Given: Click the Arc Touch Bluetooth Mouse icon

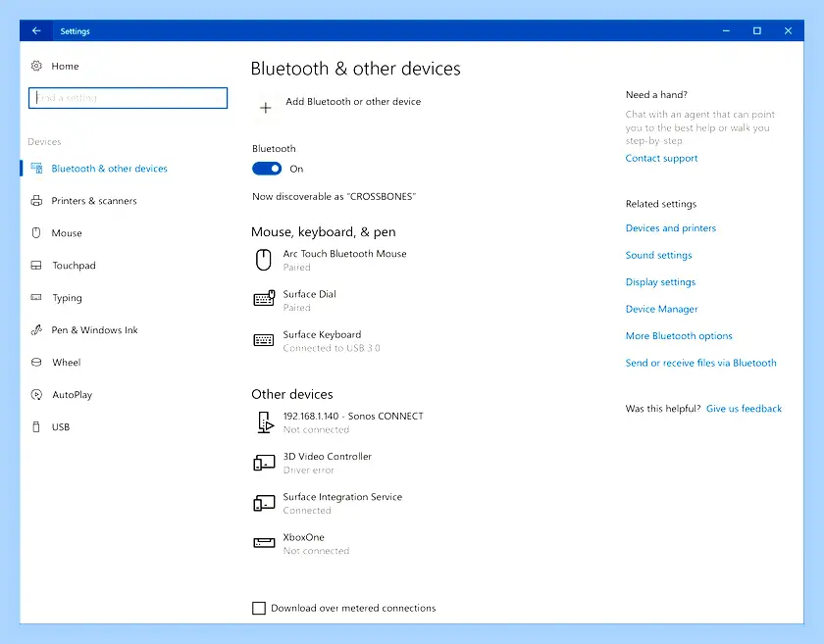Looking at the screenshot, I should [x=263, y=260].
